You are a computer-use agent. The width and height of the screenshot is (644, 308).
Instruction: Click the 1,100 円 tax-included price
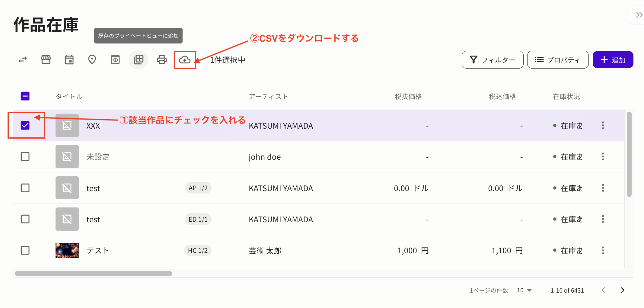507,251
